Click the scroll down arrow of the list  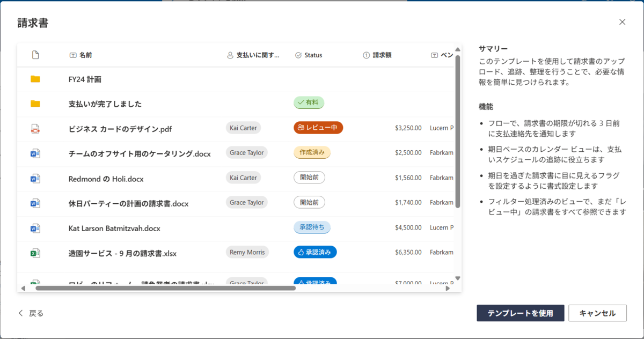458,278
